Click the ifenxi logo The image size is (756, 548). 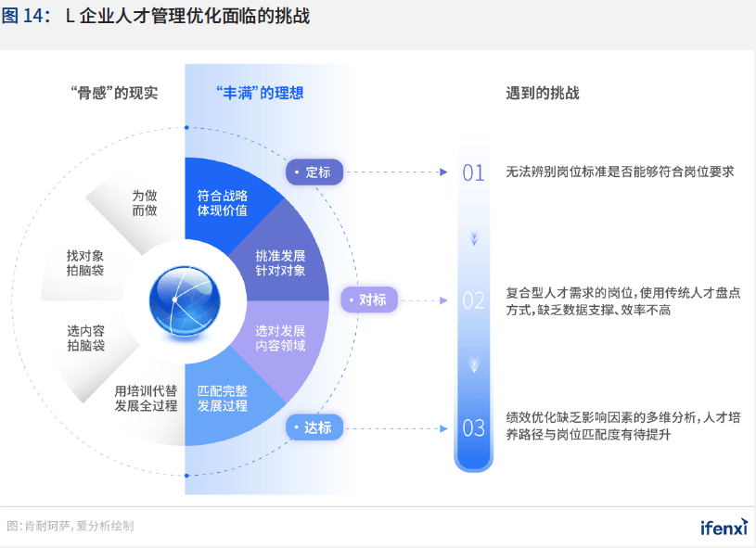[724, 527]
